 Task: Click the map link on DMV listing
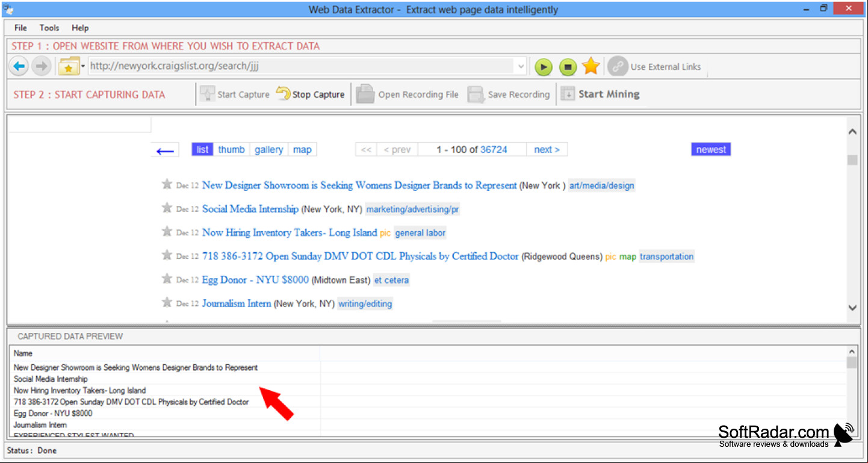tap(628, 256)
